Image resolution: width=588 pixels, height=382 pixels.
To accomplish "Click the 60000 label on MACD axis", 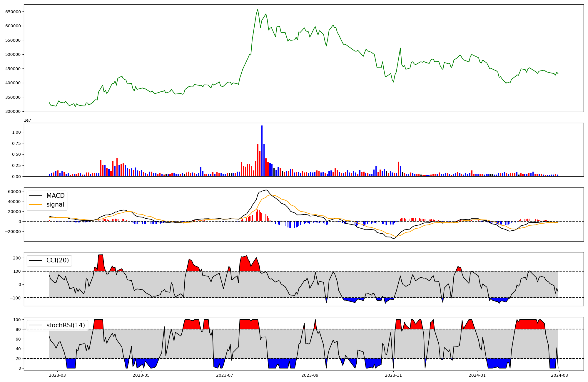I will point(14,192).
